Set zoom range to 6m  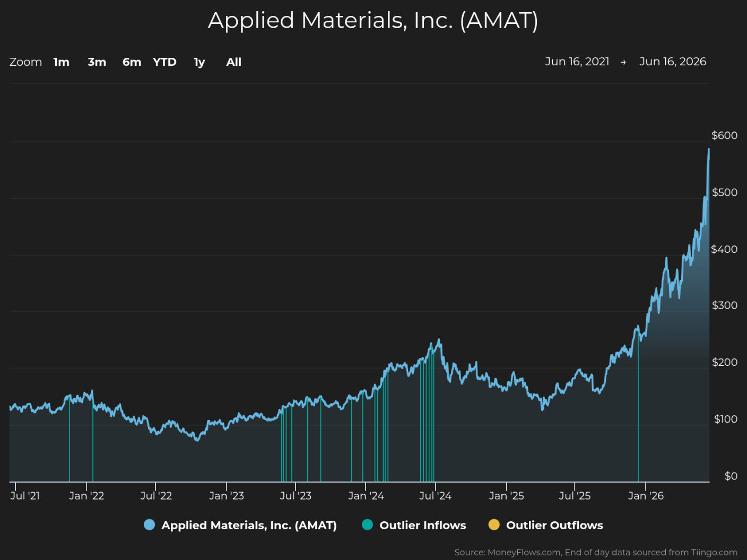tap(132, 62)
